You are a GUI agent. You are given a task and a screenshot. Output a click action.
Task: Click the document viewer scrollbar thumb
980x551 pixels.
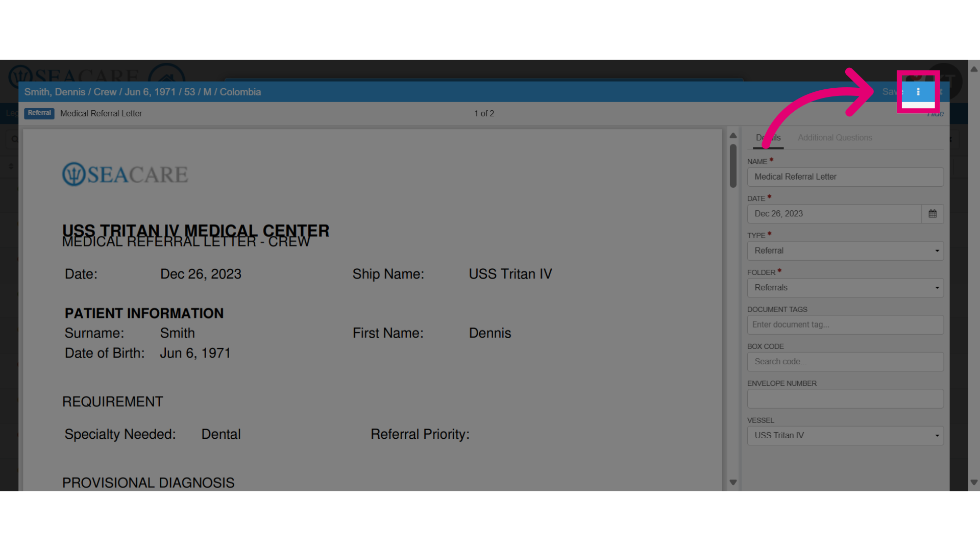tap(733, 166)
